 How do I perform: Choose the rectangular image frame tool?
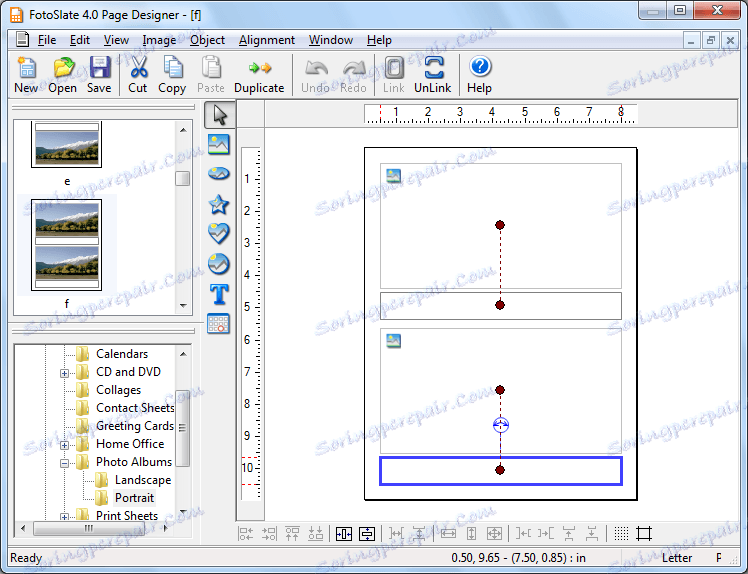(x=219, y=144)
